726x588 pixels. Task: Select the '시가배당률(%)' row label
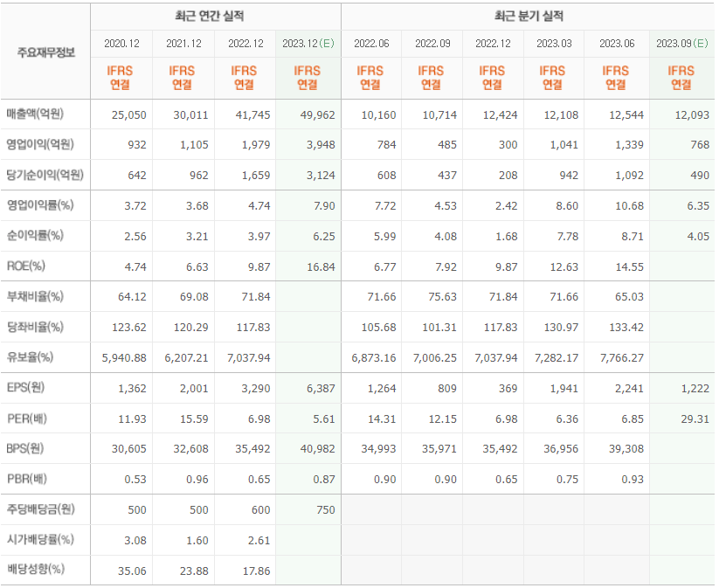[x=40, y=540]
